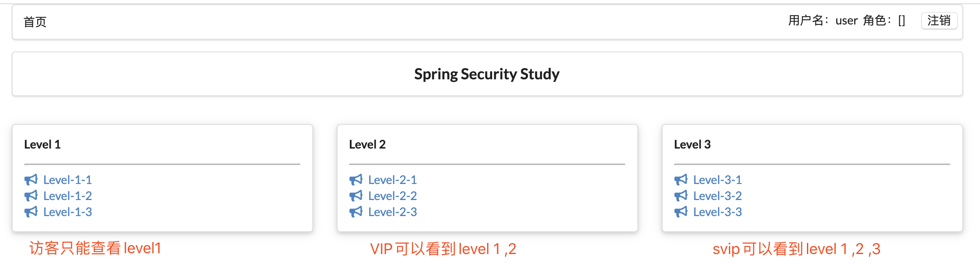Click the megaphone icon beside Level-1-1
This screenshot has height=276, width=980.
(31, 180)
